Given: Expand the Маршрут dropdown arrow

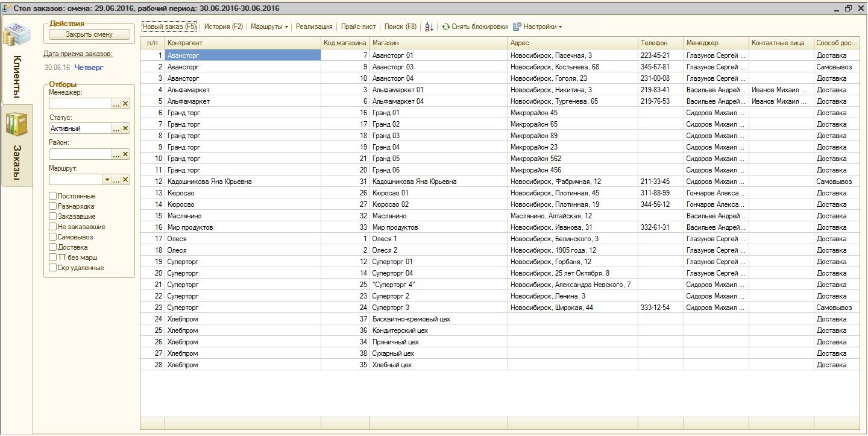Looking at the screenshot, I should (x=107, y=180).
